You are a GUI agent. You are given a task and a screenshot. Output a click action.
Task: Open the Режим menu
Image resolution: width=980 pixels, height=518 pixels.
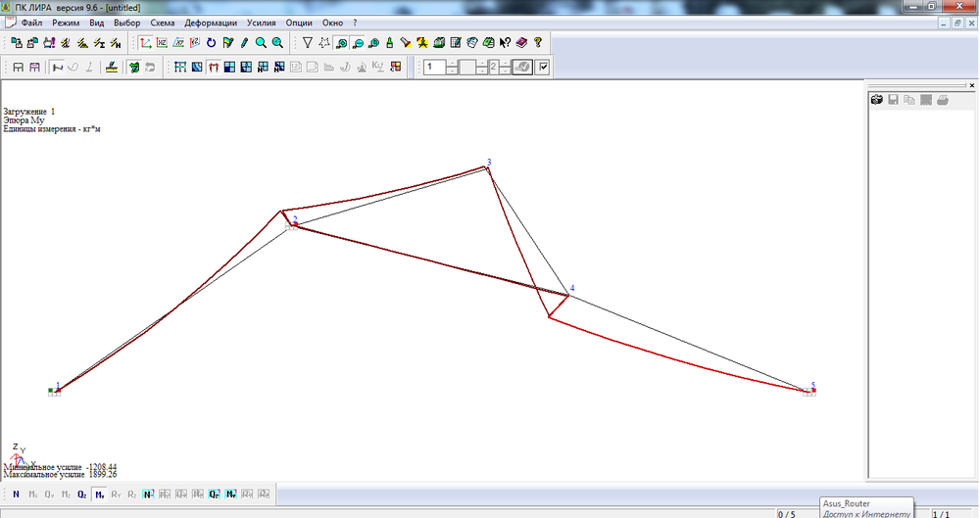pyautogui.click(x=66, y=23)
